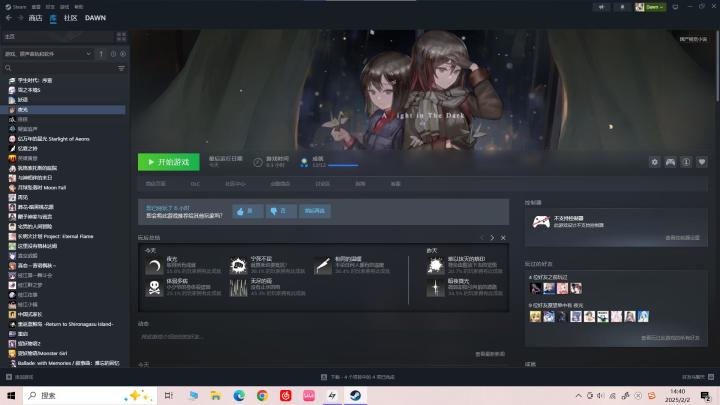Choose the ask later review button
This screenshot has height=405, width=720.
point(315,211)
